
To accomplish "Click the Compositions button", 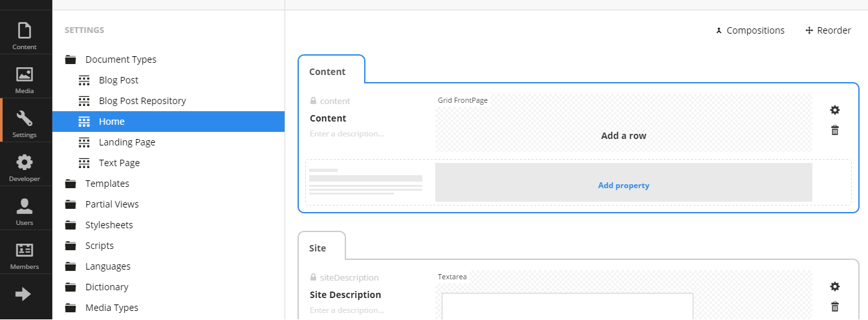I will [x=750, y=30].
